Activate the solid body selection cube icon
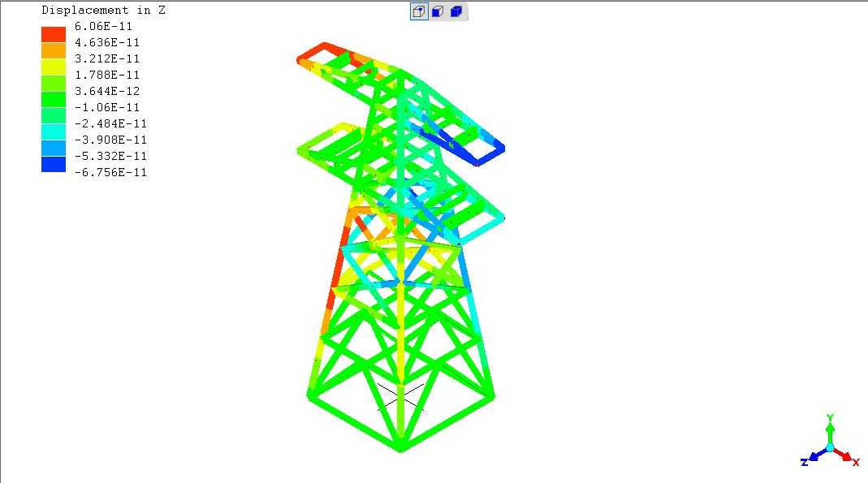Image resolution: width=868 pixels, height=483 pixels. coord(456,11)
